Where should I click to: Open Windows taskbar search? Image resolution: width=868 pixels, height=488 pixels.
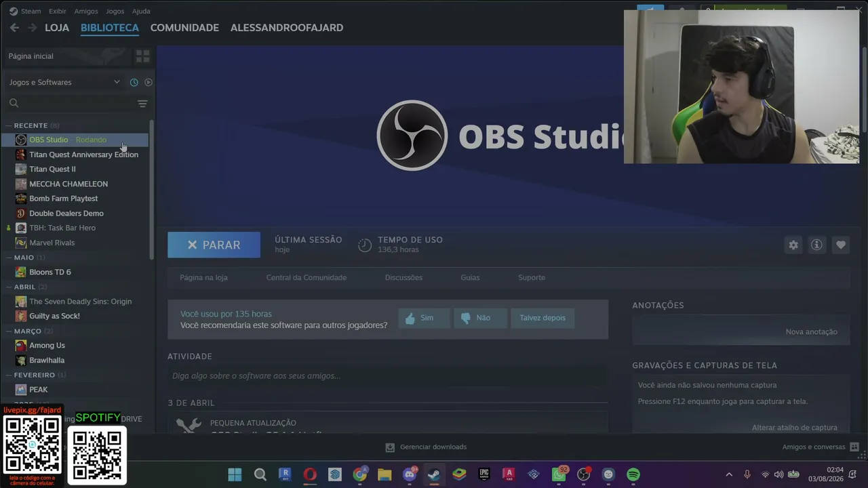point(260,474)
